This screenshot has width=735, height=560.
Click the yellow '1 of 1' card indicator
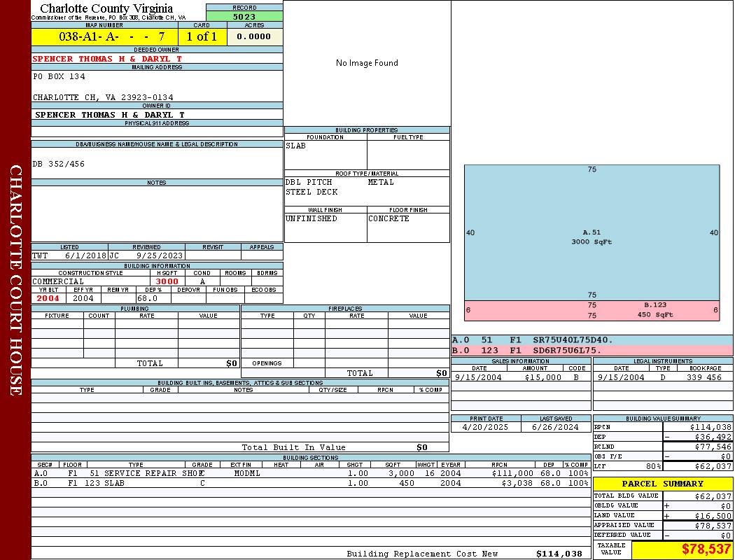(x=202, y=36)
